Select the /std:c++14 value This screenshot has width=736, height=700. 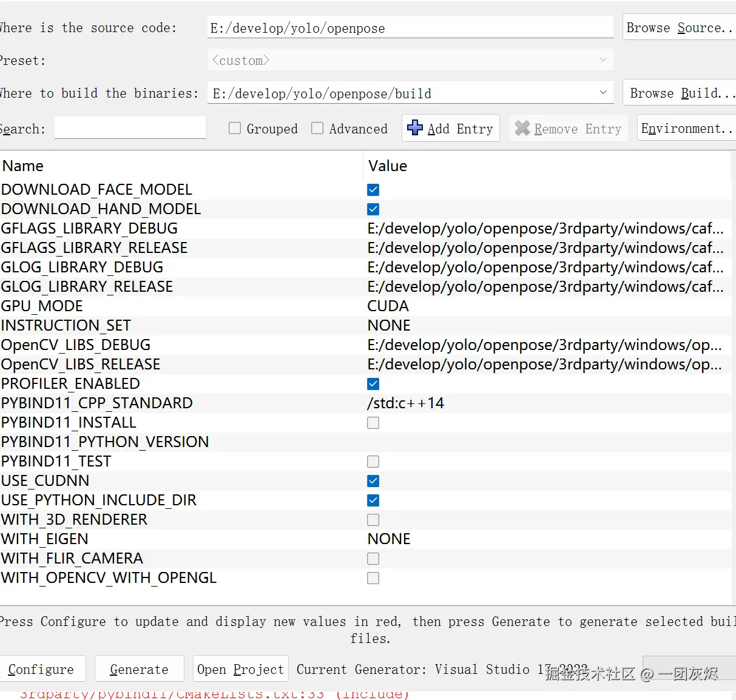[405, 403]
